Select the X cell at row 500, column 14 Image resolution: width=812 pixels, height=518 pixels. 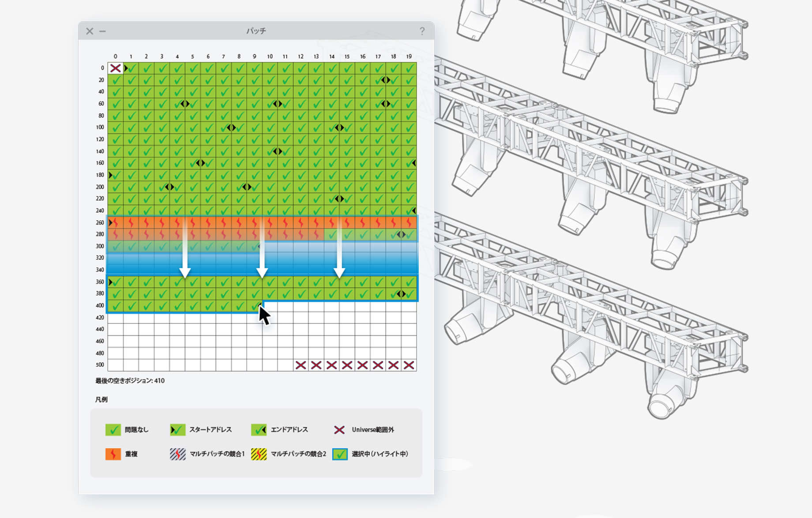pos(332,365)
